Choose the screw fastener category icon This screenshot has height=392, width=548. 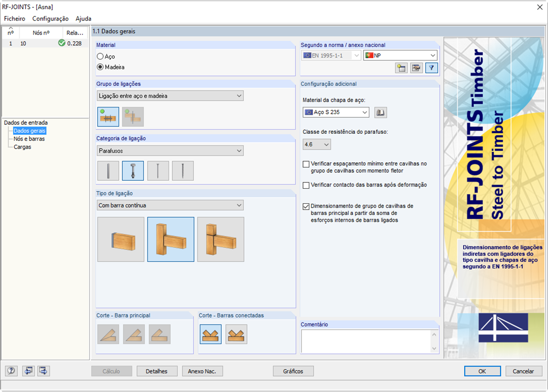click(x=183, y=171)
